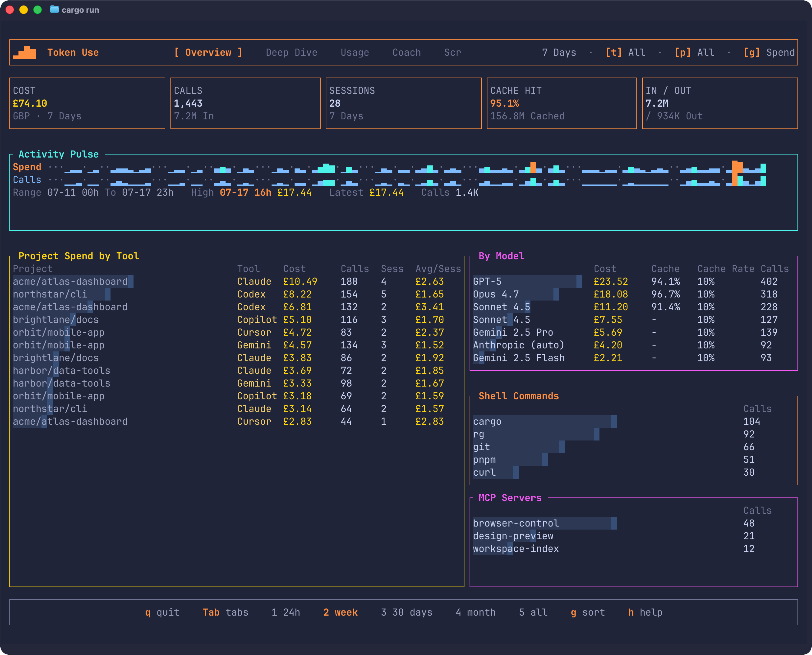Open h help from the footer
The image size is (812, 655).
(x=645, y=612)
